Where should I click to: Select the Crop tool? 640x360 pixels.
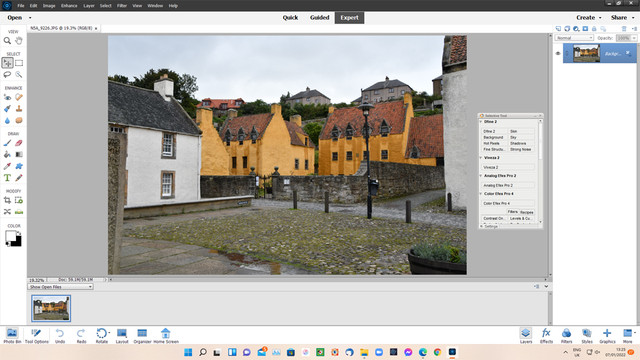(7, 200)
